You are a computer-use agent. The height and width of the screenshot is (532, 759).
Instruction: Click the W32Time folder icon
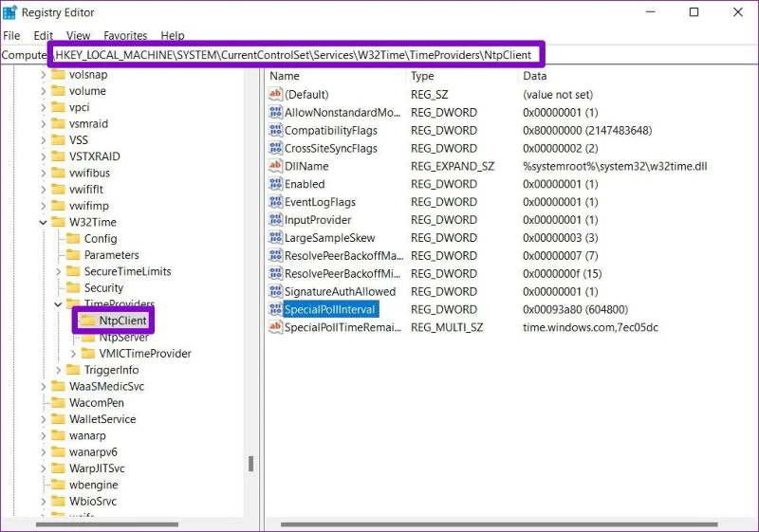58,222
